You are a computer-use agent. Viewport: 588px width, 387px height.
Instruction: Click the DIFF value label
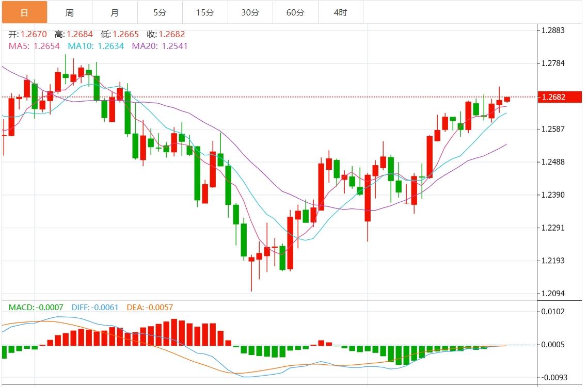(94, 308)
